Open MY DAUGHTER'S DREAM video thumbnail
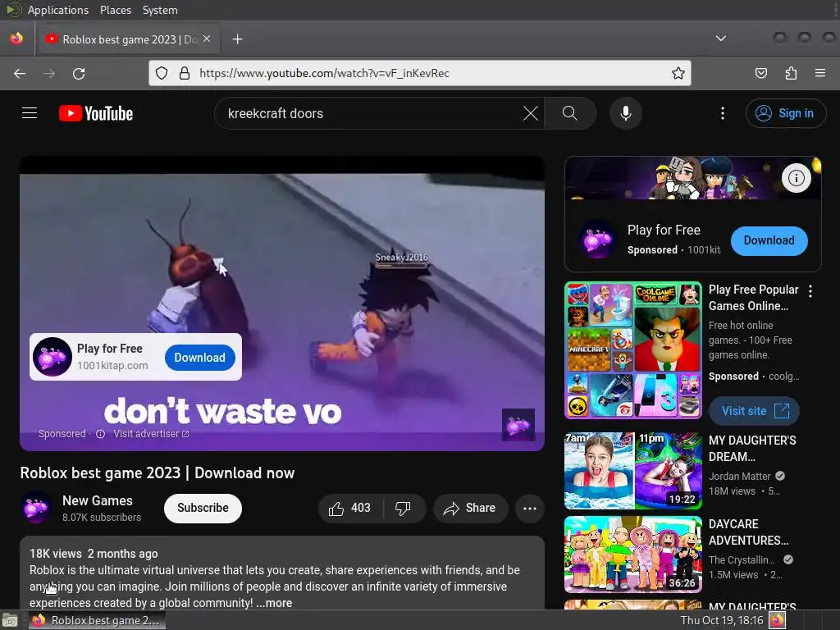This screenshot has width=840, height=630. tap(632, 470)
